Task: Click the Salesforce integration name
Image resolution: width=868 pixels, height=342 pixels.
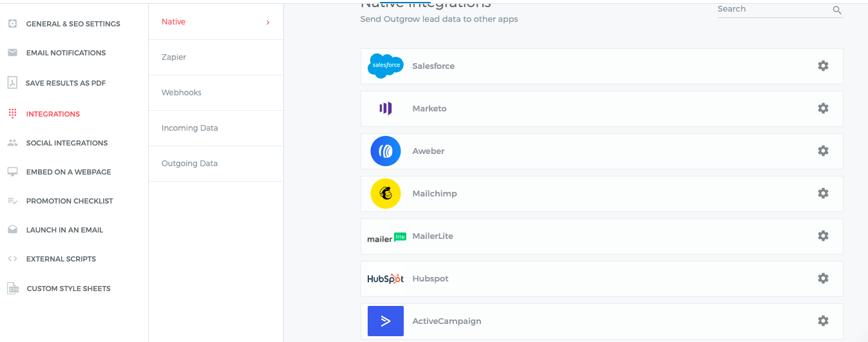Action: pos(433,66)
